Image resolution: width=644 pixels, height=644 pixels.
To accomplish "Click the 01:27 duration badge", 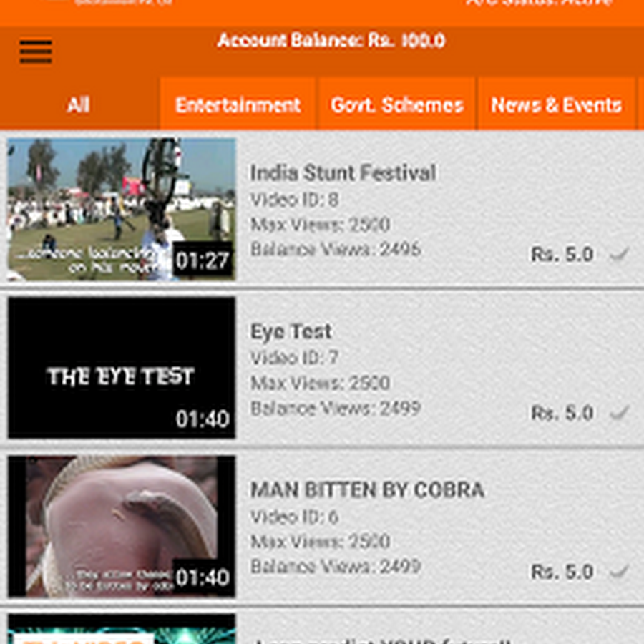I will pos(202,260).
